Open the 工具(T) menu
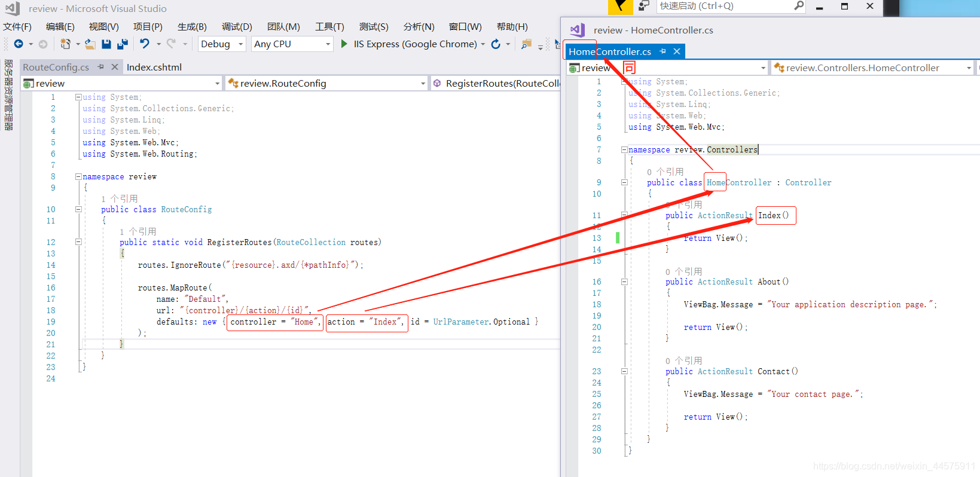Image resolution: width=980 pixels, height=477 pixels. point(329,27)
